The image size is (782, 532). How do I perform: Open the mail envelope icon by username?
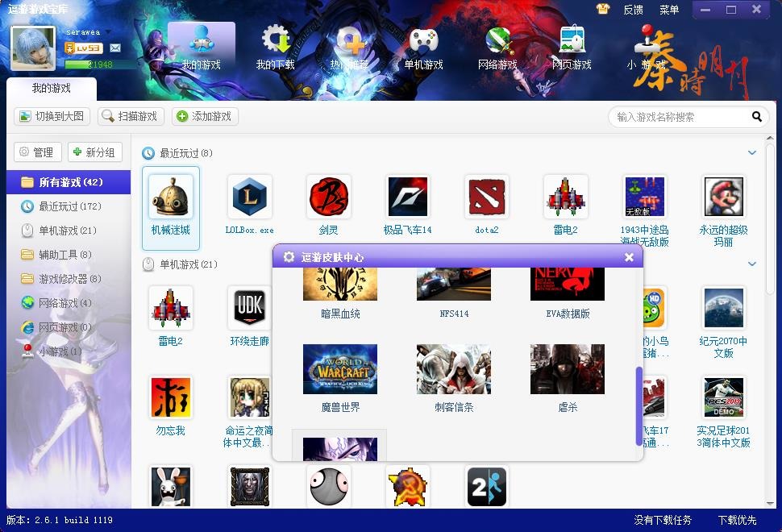tap(115, 48)
